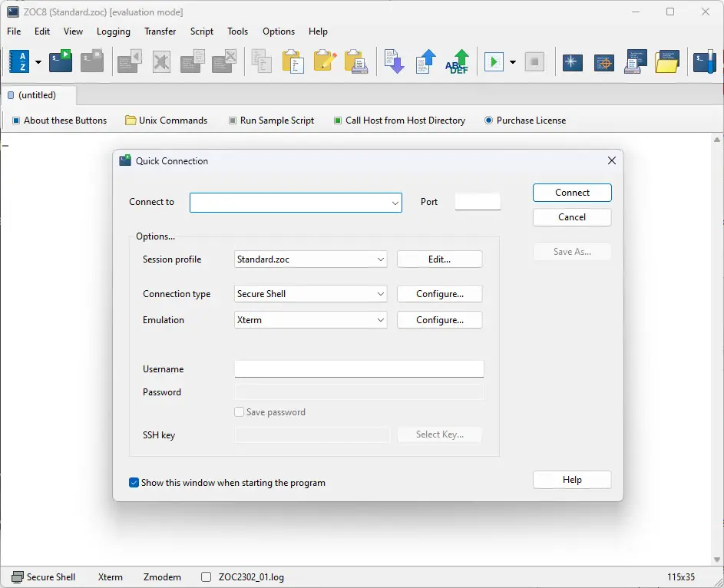The width and height of the screenshot is (724, 588).
Task: Expand the Connect to dropdown arrow
Action: [x=395, y=203]
